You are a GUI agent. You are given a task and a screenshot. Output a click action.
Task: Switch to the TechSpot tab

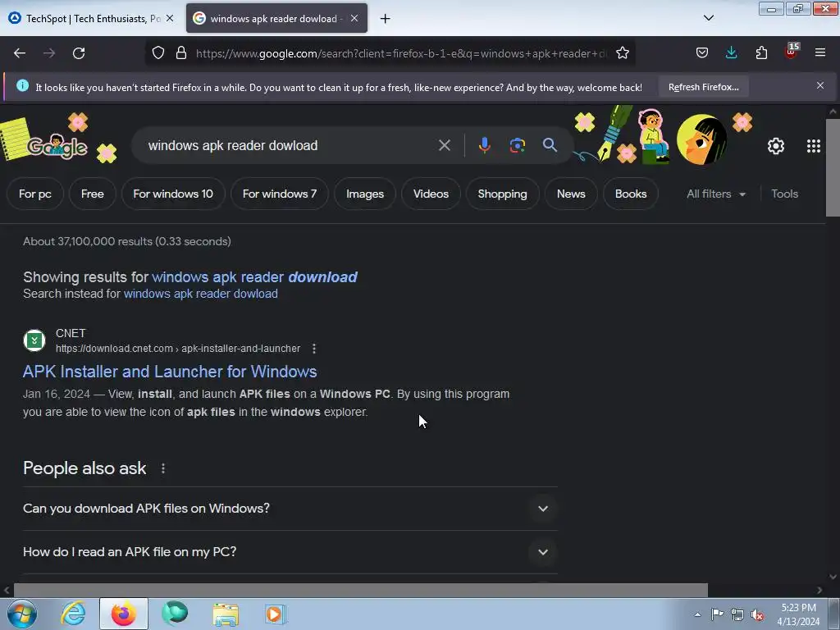click(x=91, y=19)
